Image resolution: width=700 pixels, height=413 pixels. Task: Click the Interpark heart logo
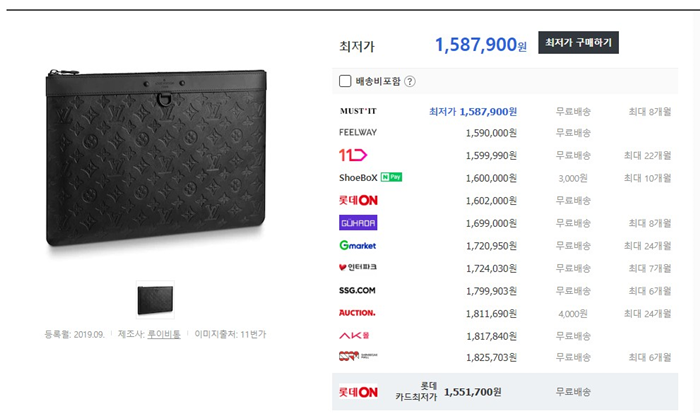(x=358, y=267)
